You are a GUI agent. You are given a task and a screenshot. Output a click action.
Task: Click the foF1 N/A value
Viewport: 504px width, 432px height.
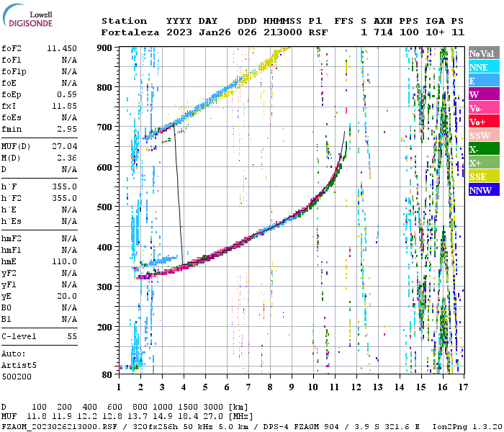pyautogui.click(x=70, y=60)
